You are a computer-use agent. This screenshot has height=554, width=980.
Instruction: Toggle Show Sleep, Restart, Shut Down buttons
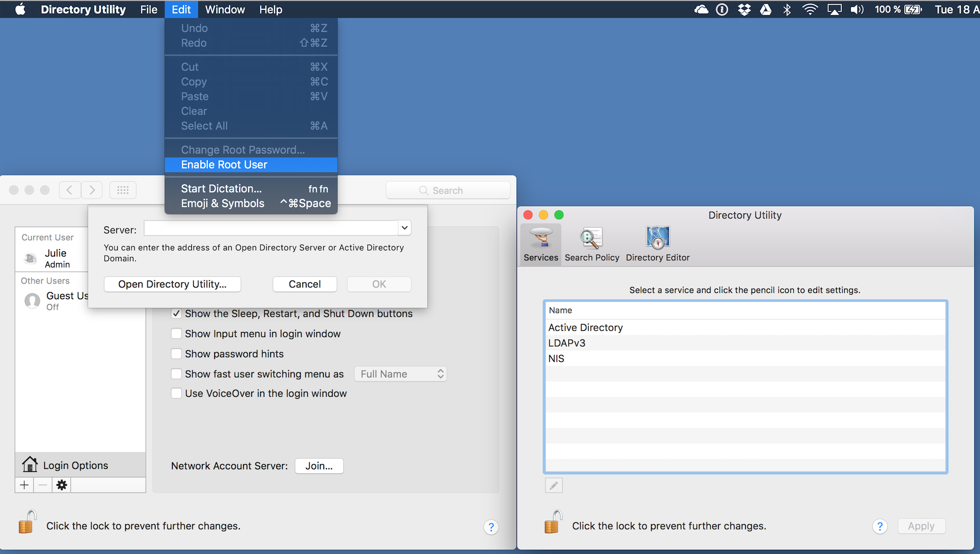pyautogui.click(x=176, y=314)
